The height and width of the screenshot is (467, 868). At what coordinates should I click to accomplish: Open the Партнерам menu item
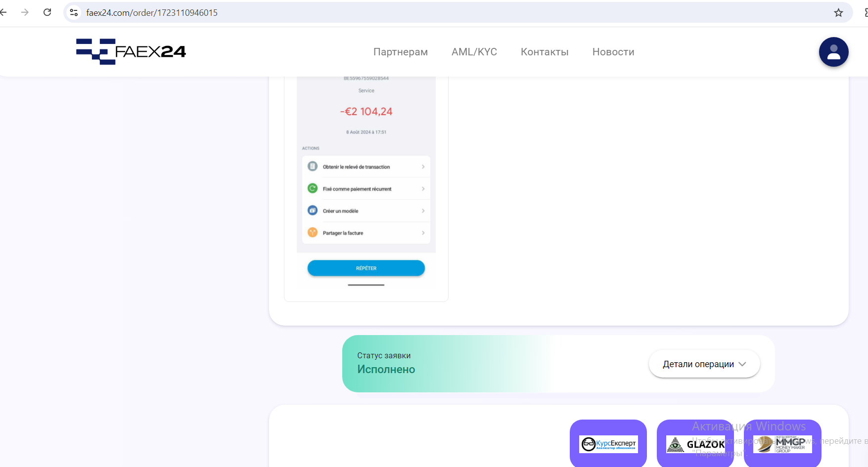point(400,52)
